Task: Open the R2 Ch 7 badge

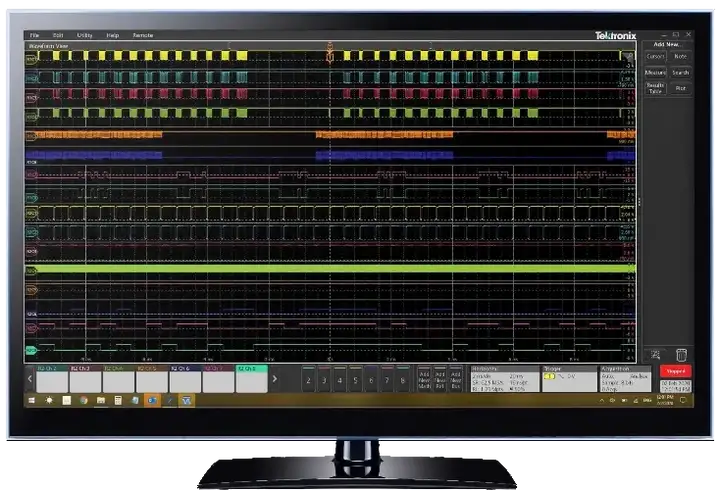Action: tap(218, 379)
